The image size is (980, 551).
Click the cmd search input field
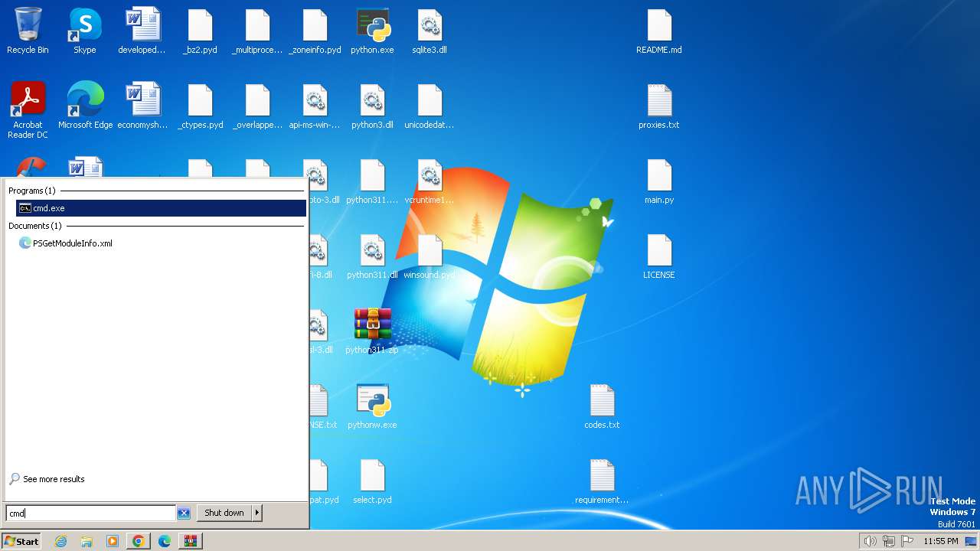pyautogui.click(x=90, y=514)
